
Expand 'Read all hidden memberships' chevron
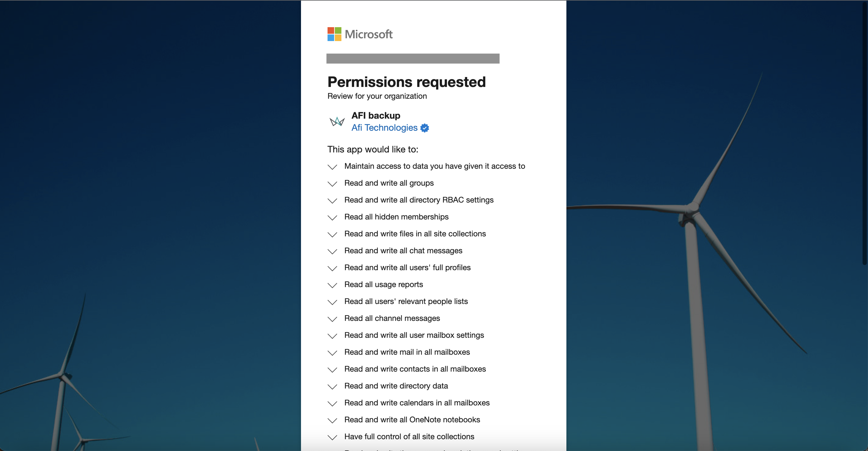click(332, 217)
